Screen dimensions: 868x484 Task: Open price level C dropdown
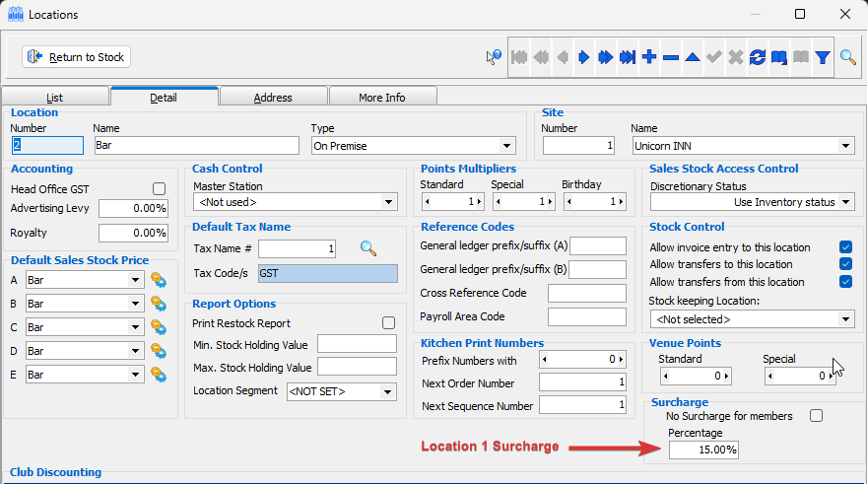tap(135, 327)
